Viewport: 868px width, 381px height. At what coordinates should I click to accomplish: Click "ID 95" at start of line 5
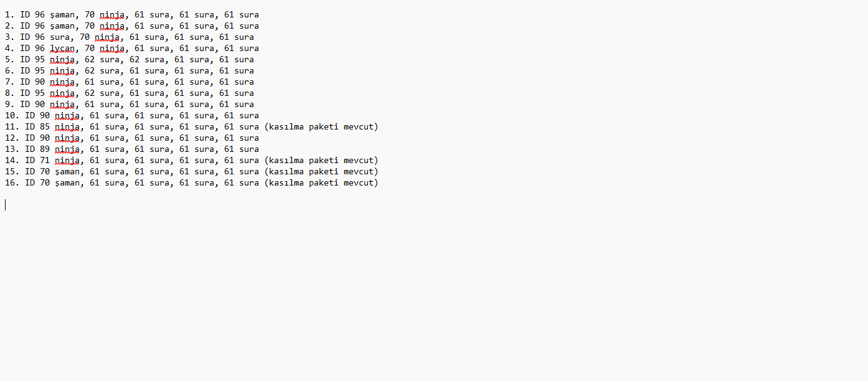click(32, 60)
